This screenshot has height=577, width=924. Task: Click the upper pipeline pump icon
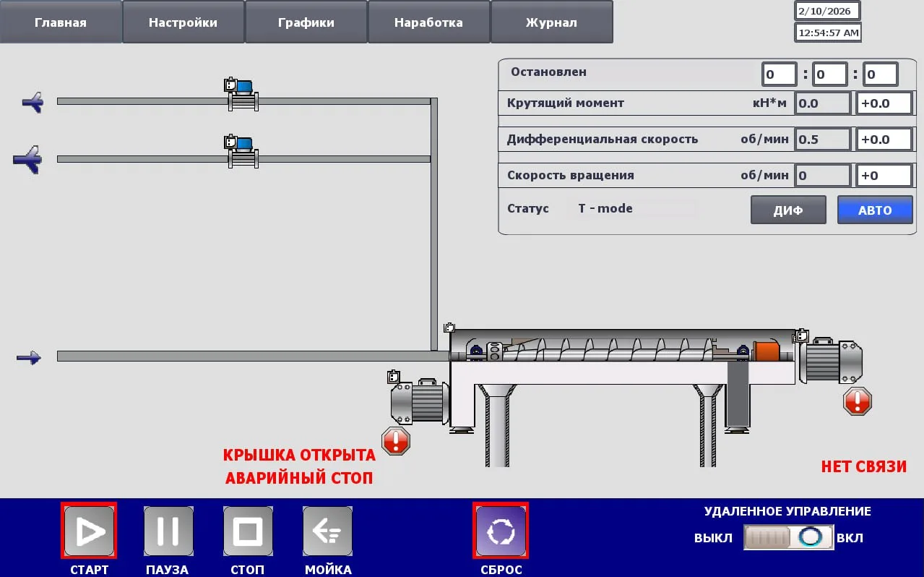241,94
